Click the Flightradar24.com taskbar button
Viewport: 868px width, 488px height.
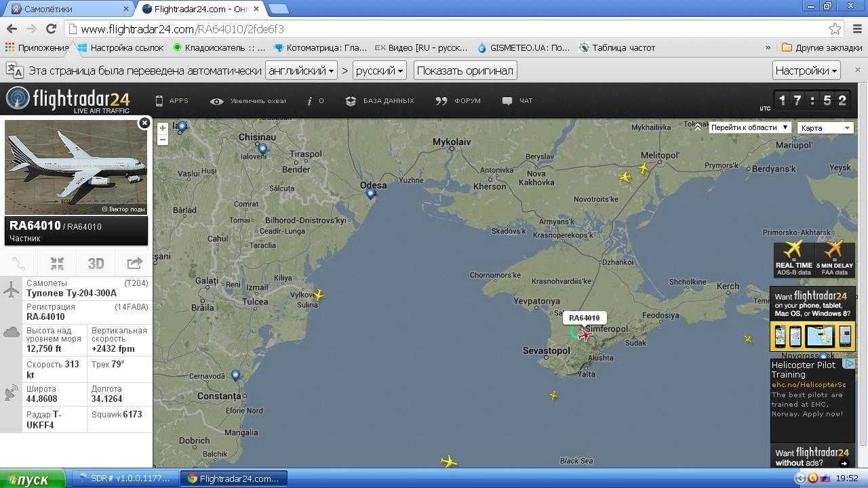click(x=234, y=479)
